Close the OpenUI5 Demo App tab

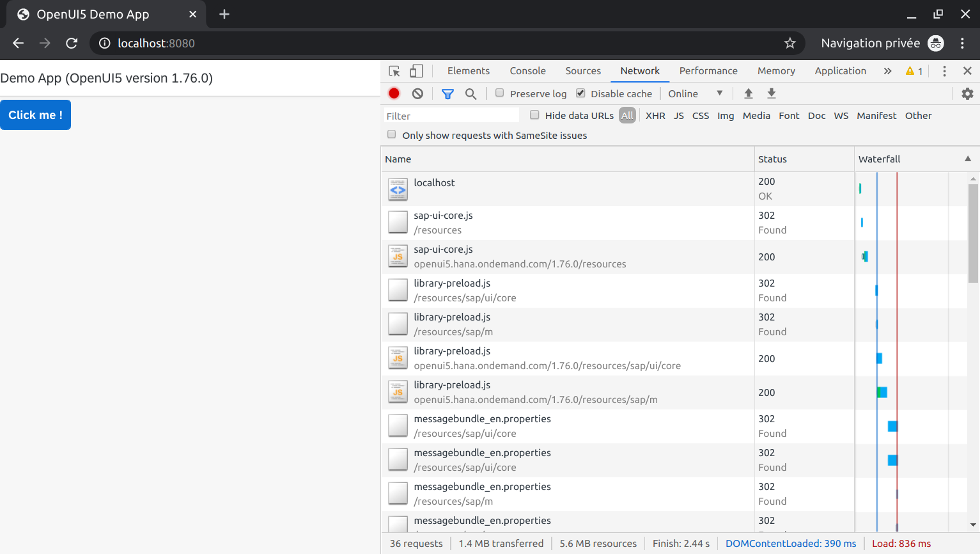192,14
